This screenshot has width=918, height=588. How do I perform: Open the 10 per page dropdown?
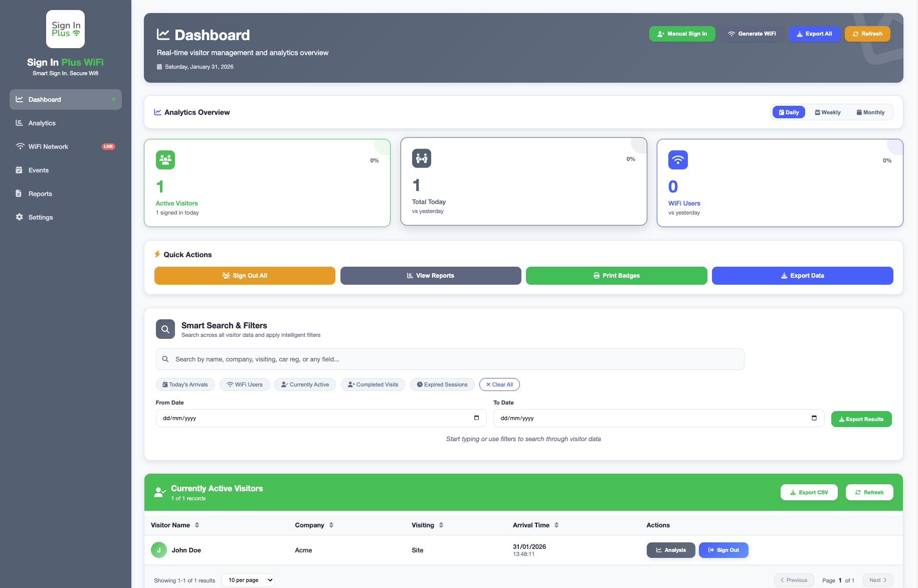tap(248, 580)
